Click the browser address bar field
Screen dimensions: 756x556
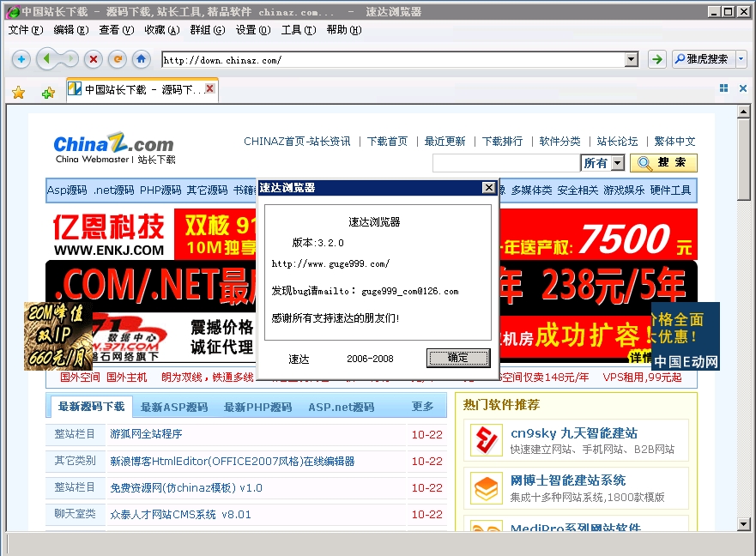(393, 60)
